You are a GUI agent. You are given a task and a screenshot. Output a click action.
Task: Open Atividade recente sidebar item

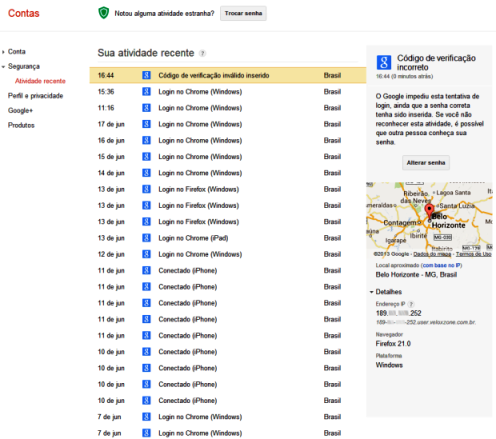40,81
